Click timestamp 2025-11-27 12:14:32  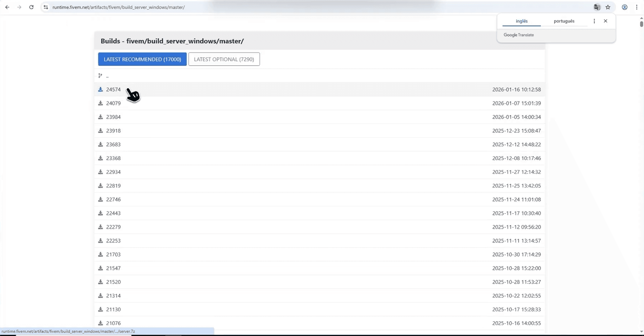pyautogui.click(x=517, y=172)
